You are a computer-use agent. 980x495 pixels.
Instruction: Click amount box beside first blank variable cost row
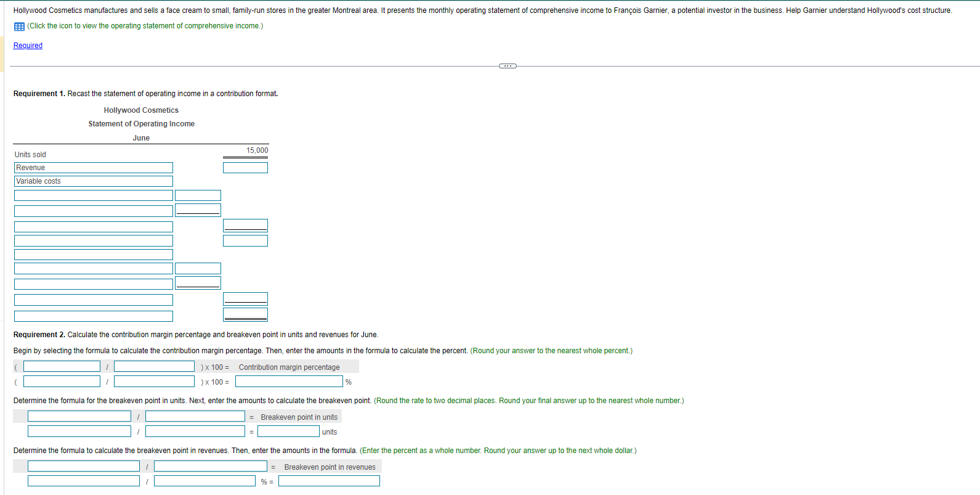[198, 195]
